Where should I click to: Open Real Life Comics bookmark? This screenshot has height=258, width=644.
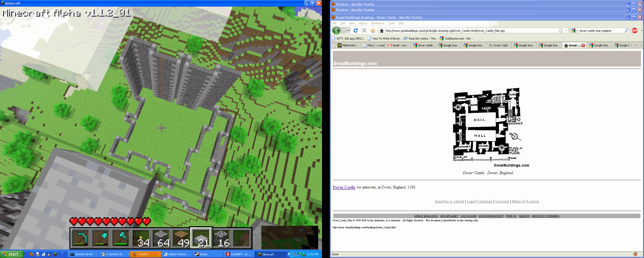click(421, 39)
